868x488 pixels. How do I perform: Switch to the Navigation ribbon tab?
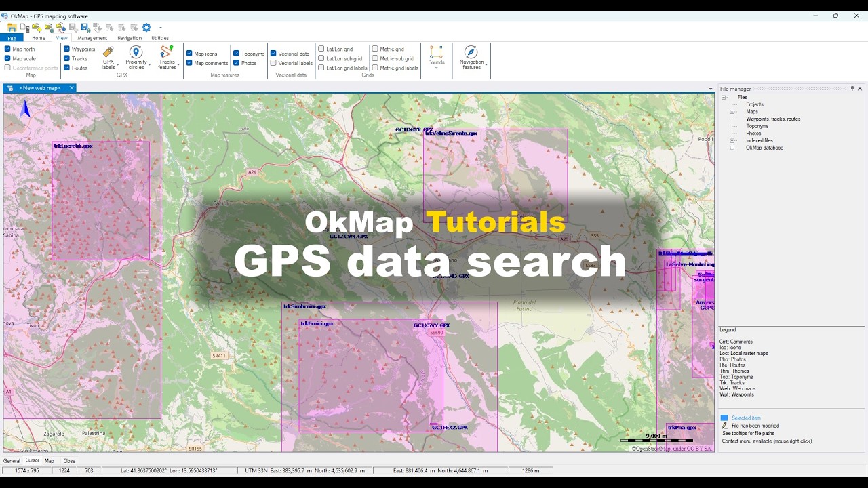(130, 38)
